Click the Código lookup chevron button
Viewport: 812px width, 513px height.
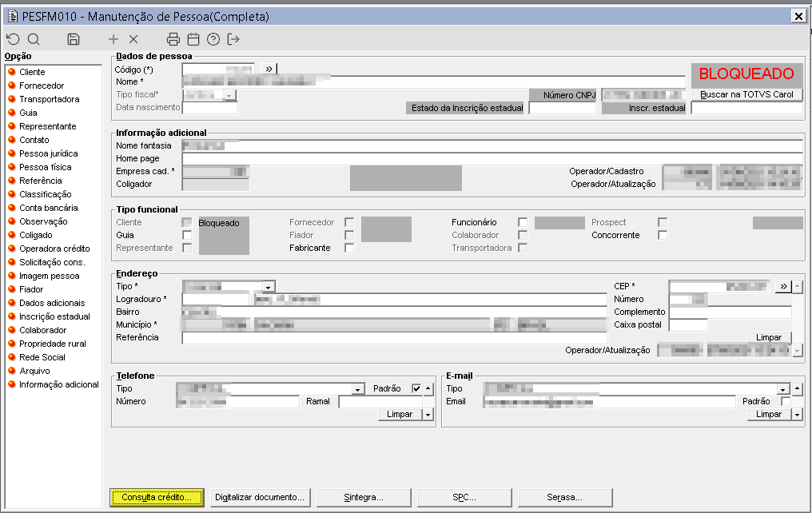(x=269, y=69)
